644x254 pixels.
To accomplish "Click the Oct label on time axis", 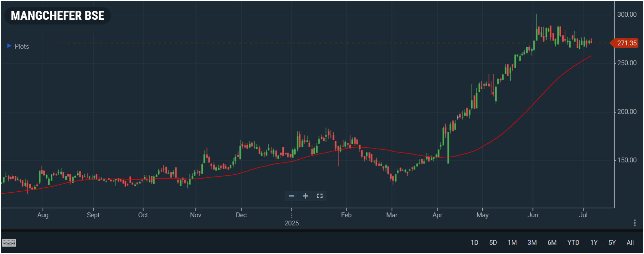I will pos(143,215).
